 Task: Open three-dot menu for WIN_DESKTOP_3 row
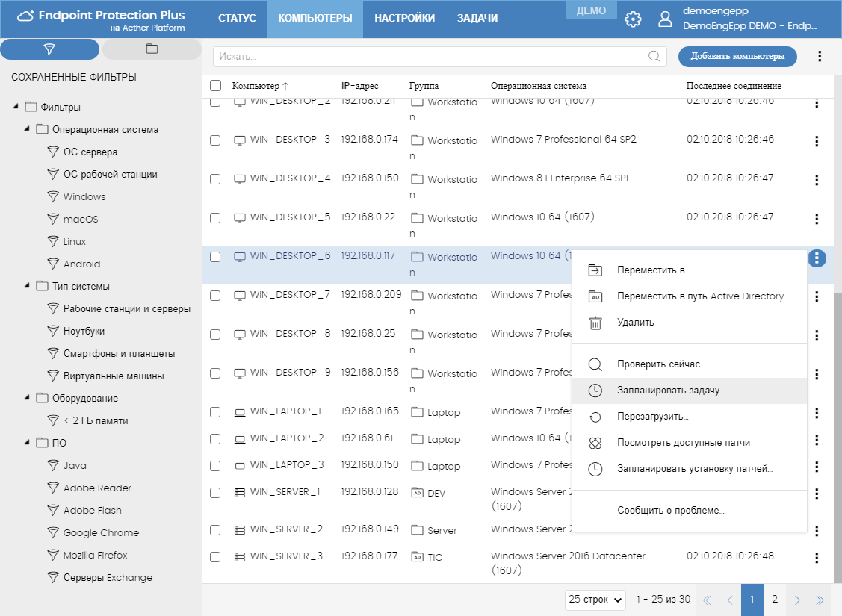point(817,140)
